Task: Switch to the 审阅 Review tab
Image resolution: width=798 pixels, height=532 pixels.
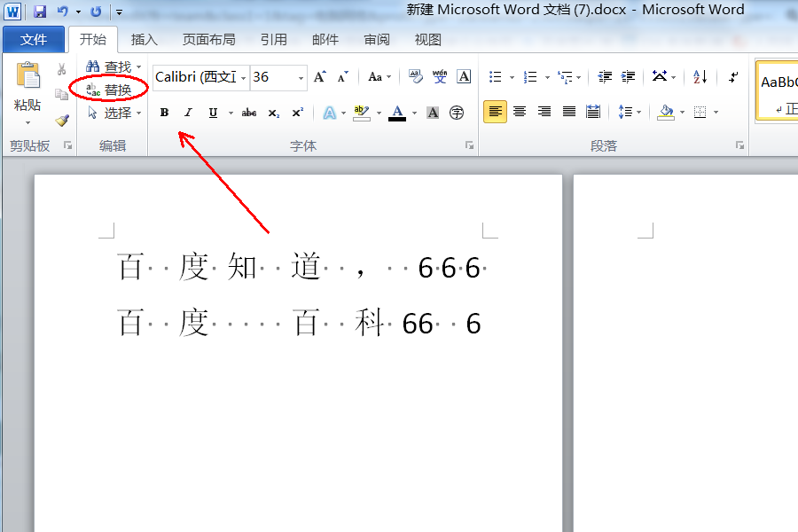Action: [377, 40]
